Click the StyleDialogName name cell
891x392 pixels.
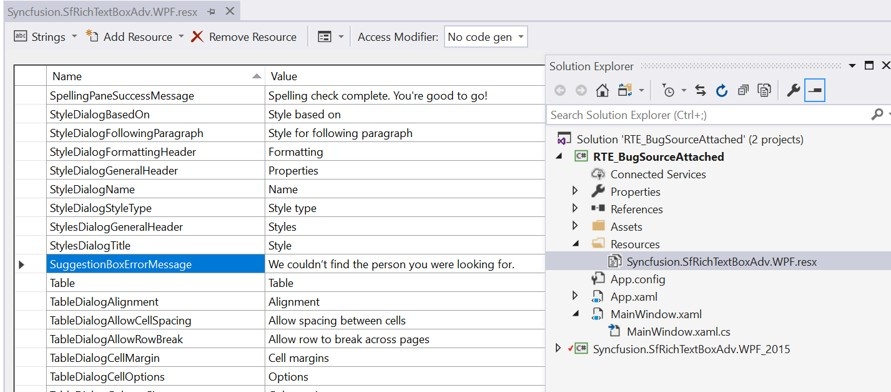point(155,189)
